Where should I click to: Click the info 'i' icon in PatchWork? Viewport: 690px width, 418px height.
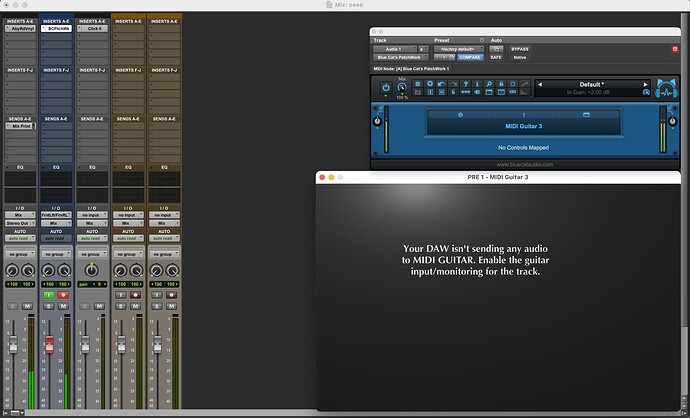(477, 84)
